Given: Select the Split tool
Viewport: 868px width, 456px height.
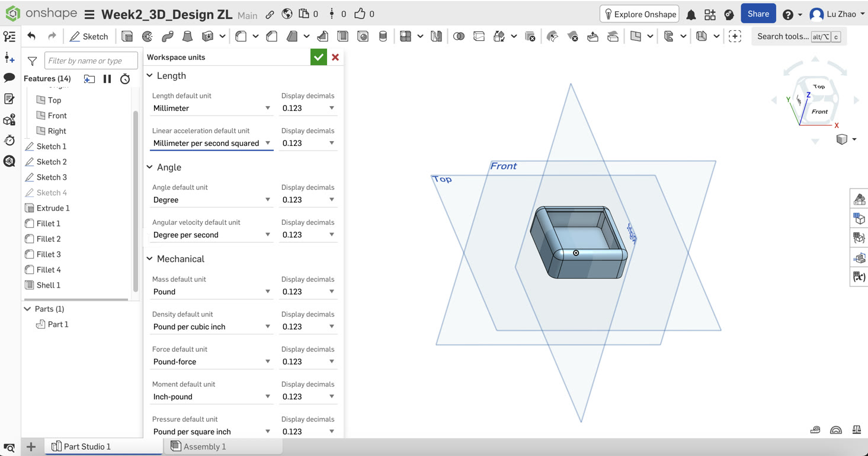Looking at the screenshot, I should [479, 36].
